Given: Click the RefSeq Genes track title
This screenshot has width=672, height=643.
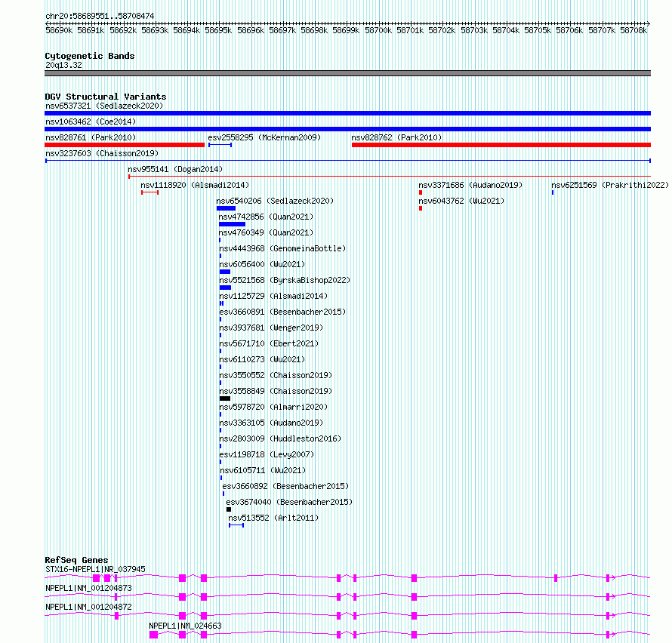Looking at the screenshot, I should (x=76, y=560).
